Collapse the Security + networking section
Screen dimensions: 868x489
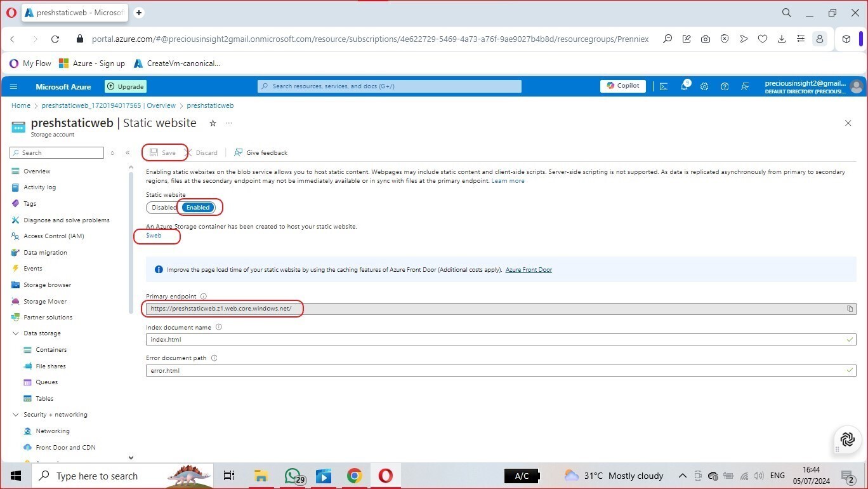coord(15,415)
